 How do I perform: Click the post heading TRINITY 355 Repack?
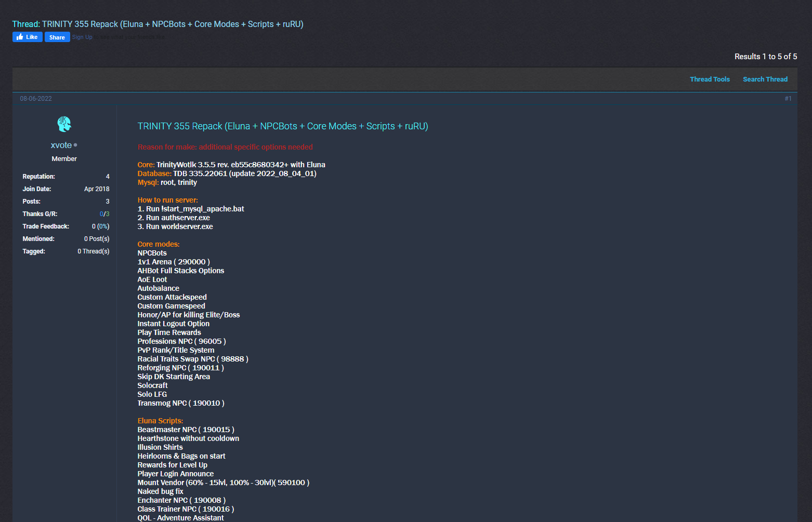(283, 126)
